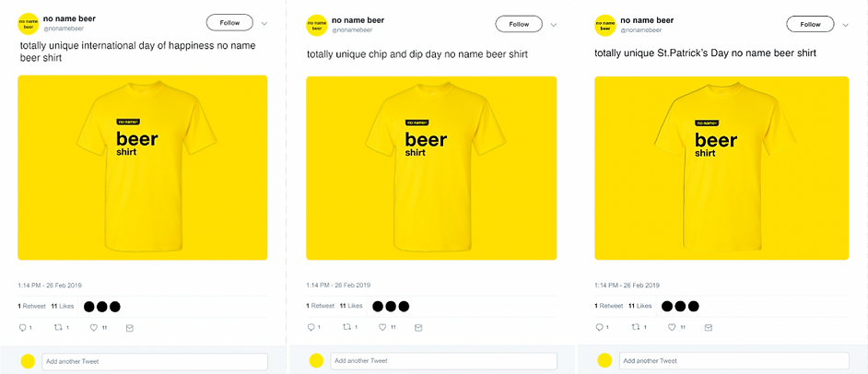Open chevron menu on chip and dip tweet
Viewport: 868px width, 374px height.
click(554, 25)
